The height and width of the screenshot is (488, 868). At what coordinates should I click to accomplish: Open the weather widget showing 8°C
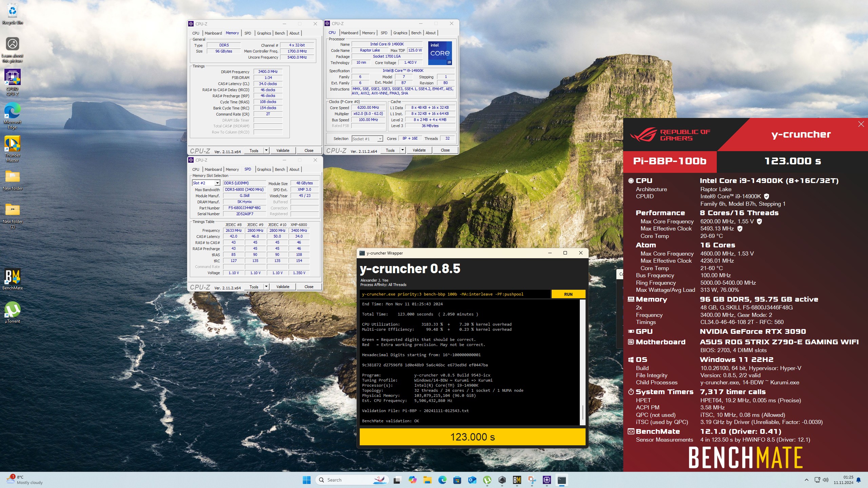point(24,480)
